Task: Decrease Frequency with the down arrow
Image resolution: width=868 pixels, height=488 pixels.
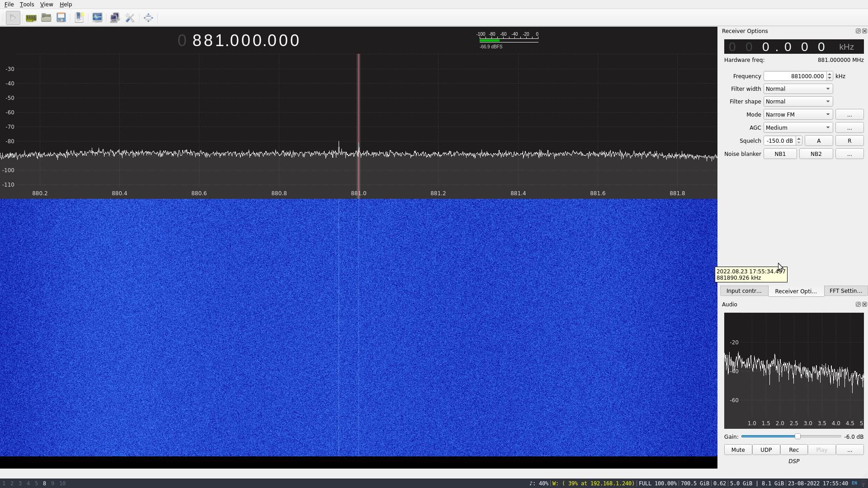Action: pos(829,79)
